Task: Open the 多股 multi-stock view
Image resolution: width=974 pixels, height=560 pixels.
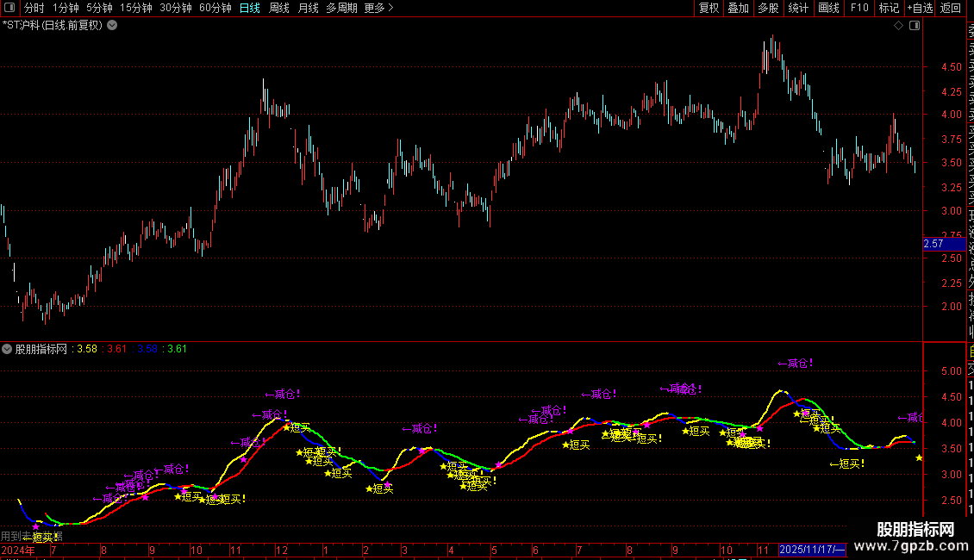Action: click(768, 8)
